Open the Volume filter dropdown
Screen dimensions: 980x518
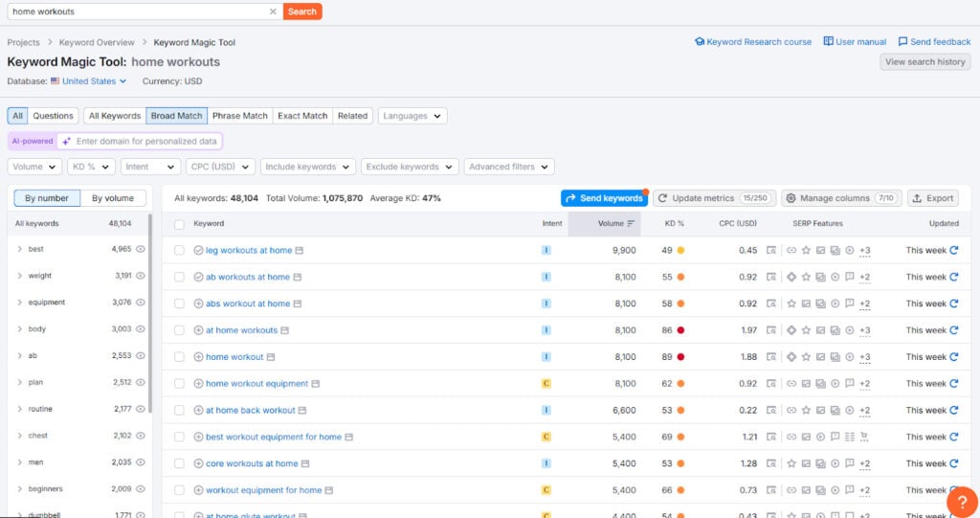34,167
